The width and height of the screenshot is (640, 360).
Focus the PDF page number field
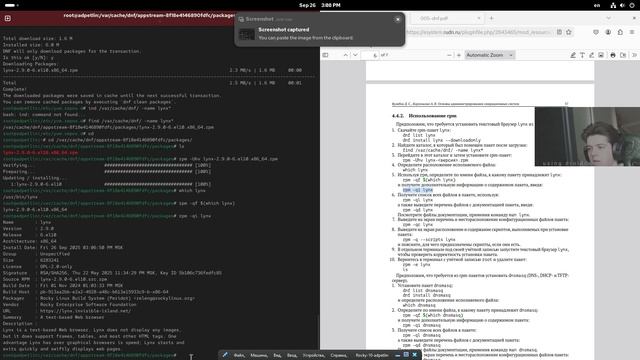point(371,55)
